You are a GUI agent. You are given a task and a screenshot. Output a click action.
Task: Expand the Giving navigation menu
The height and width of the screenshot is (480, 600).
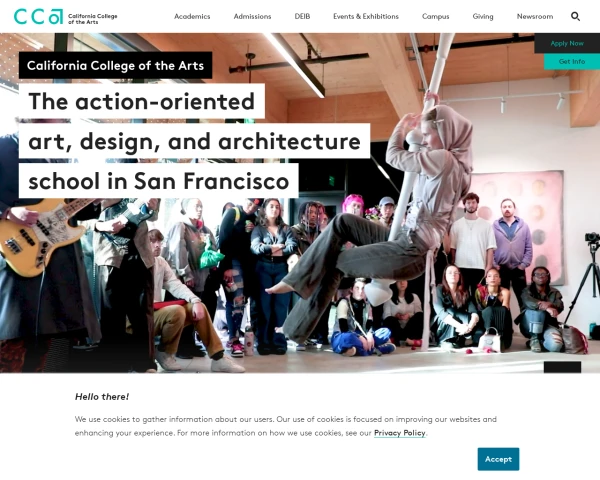pyautogui.click(x=483, y=16)
